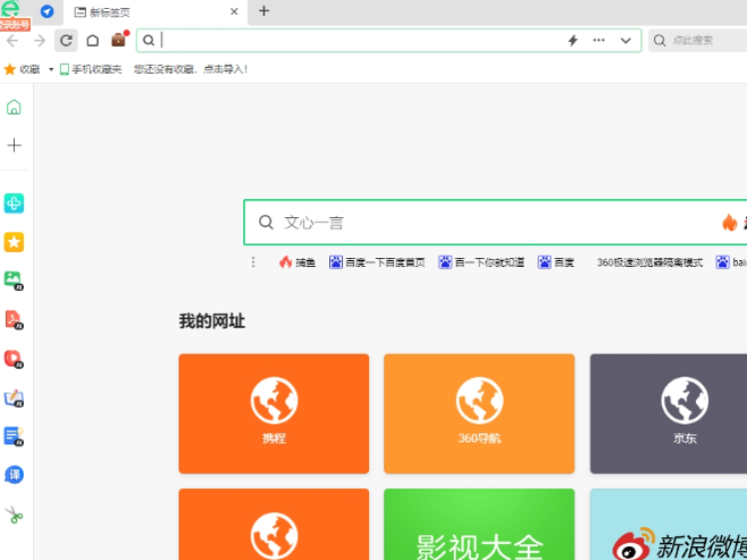Open the AI image sidebar tool
The height and width of the screenshot is (560, 747).
click(14, 281)
